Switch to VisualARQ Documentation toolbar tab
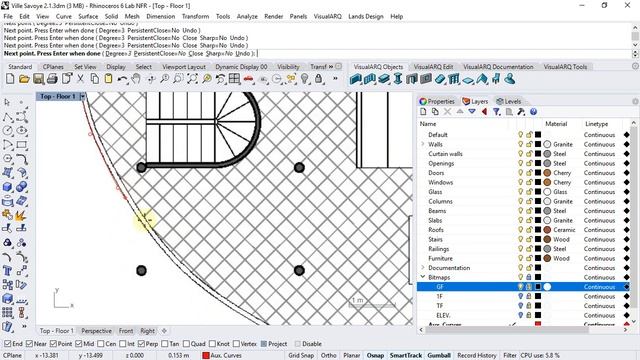640x360 pixels. click(498, 67)
